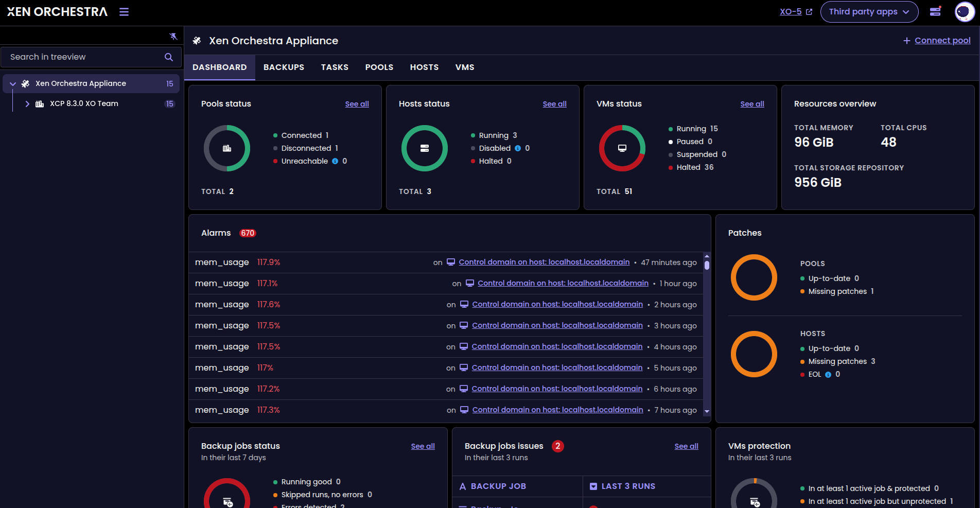Open the Third party apps dropdown
The width and height of the screenshot is (980, 508).
[x=869, y=12]
